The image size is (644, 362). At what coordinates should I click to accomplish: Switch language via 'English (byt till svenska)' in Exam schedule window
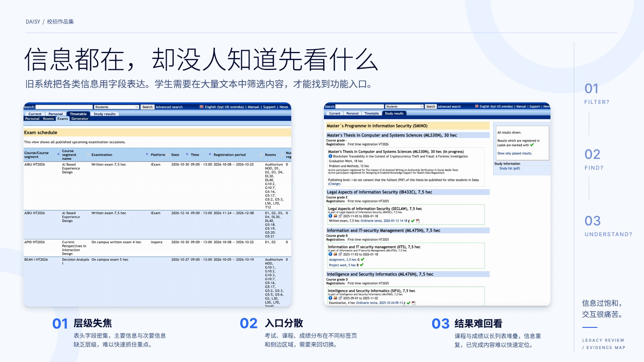pyautogui.click(x=224, y=107)
